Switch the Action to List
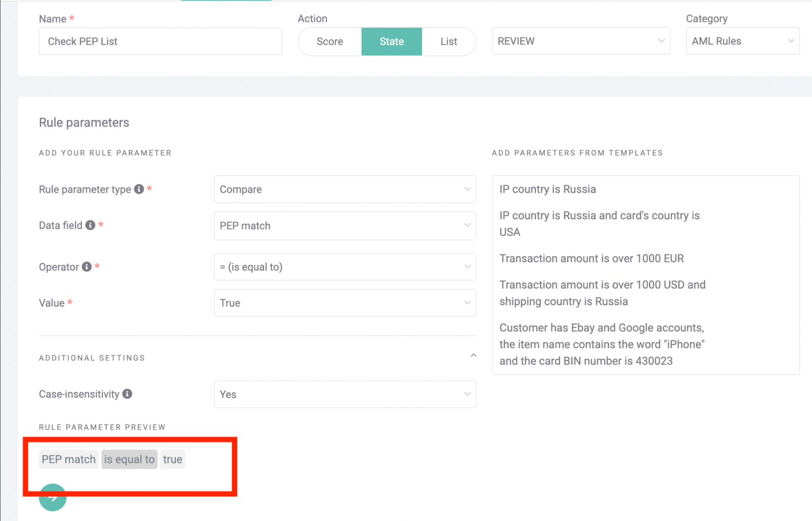Image resolution: width=812 pixels, height=521 pixels. (x=448, y=41)
